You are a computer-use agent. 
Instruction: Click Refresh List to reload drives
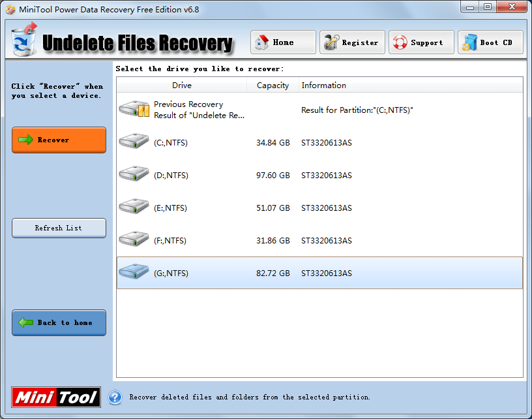tap(59, 228)
